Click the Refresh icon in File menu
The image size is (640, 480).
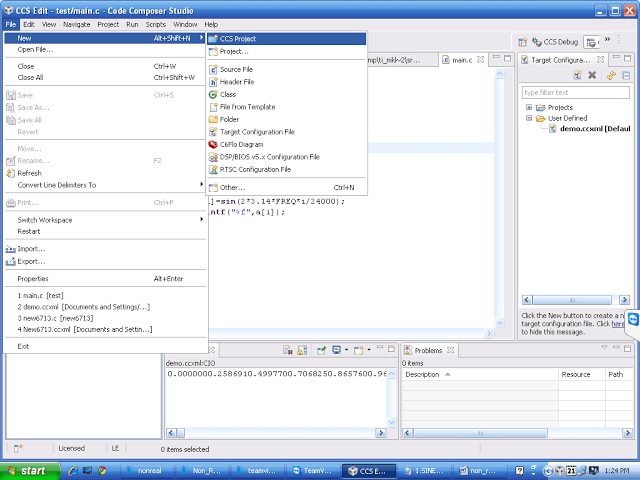pos(11,173)
